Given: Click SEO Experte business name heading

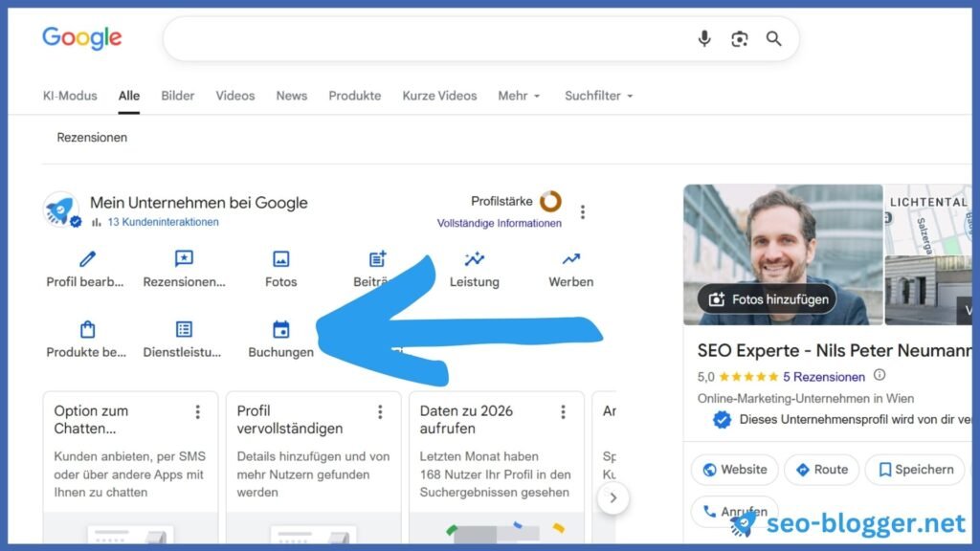Looking at the screenshot, I should tap(835, 350).
